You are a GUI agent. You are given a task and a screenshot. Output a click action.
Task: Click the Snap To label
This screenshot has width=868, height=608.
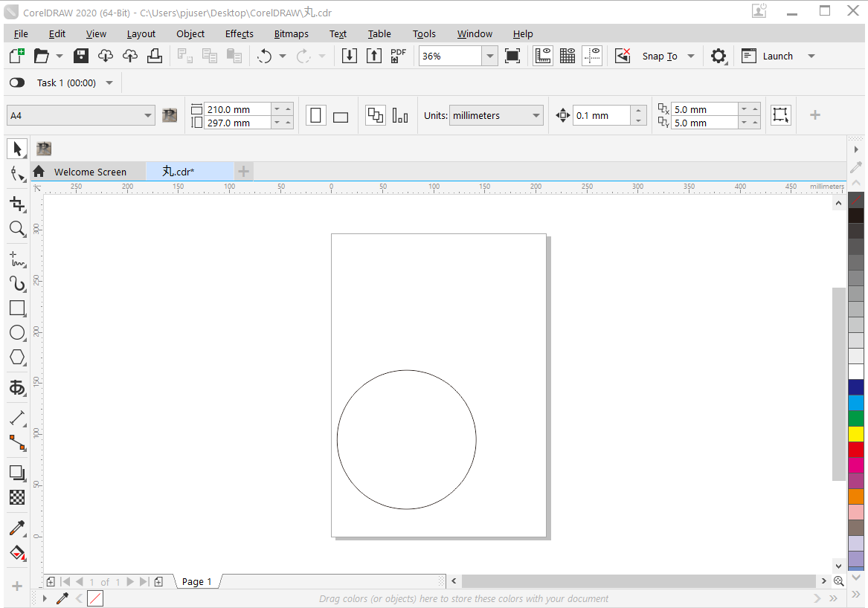660,56
